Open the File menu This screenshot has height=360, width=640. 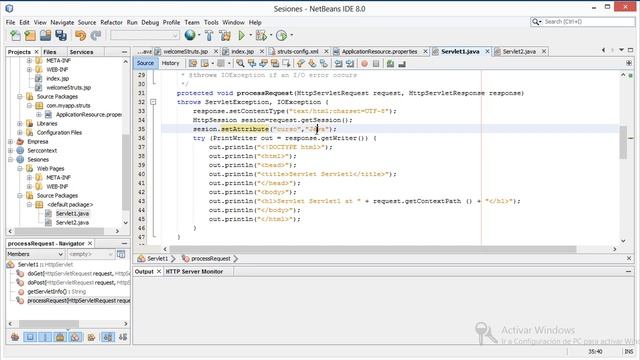point(10,22)
